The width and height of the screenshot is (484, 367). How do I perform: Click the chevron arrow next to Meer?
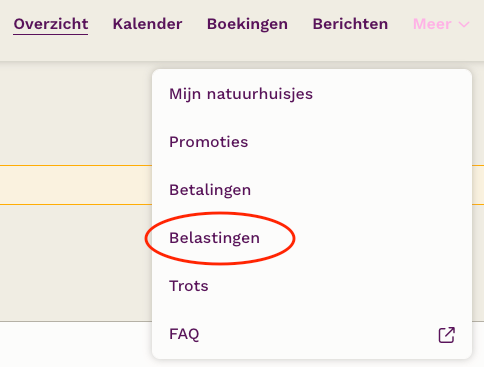click(464, 24)
